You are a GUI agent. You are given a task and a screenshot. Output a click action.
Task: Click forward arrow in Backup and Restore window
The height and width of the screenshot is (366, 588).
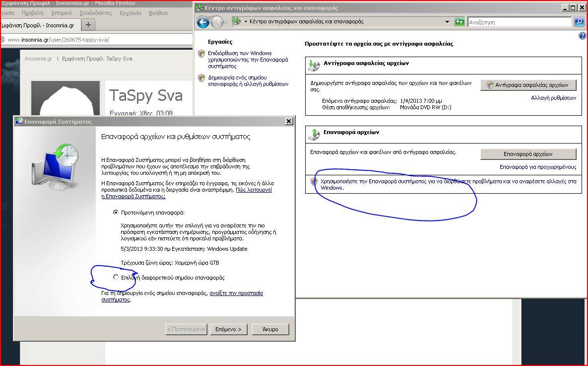pos(217,22)
